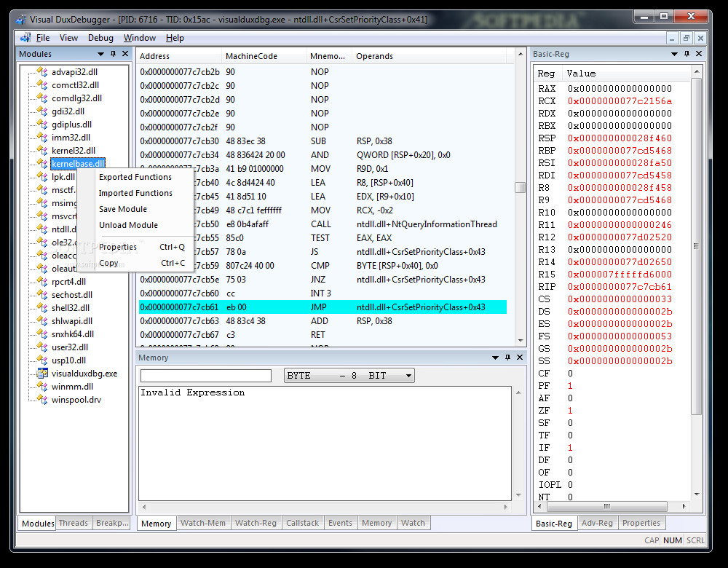The image size is (728, 568).
Task: Open Properties from context menu
Action: 135,247
